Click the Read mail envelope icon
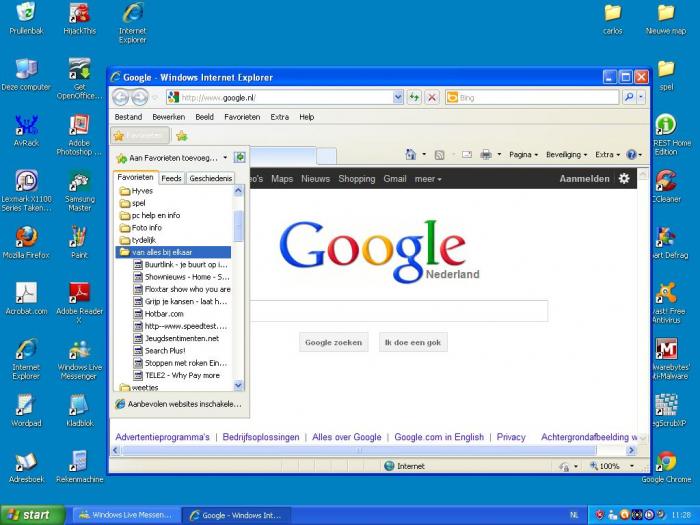This screenshot has height=525, width=700. [x=465, y=155]
